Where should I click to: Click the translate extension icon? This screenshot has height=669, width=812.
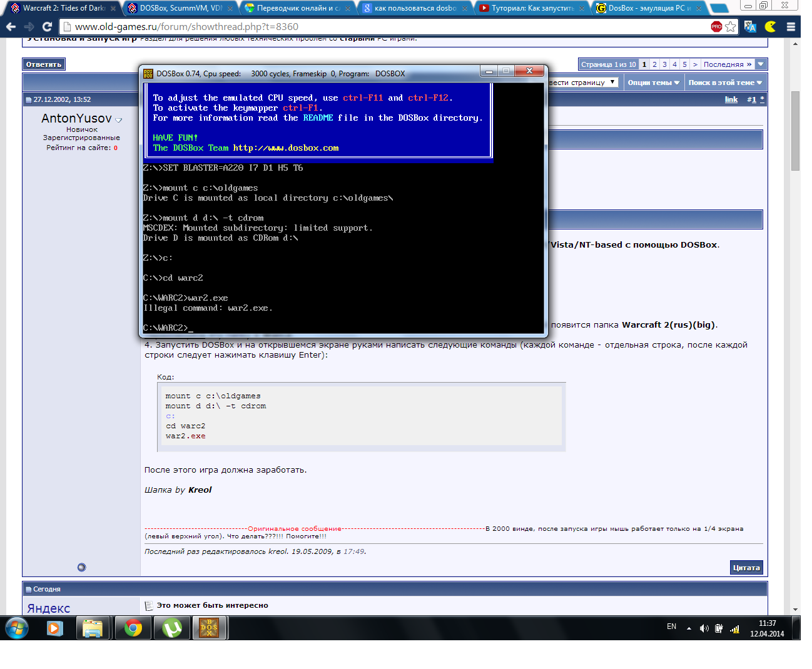tap(751, 27)
